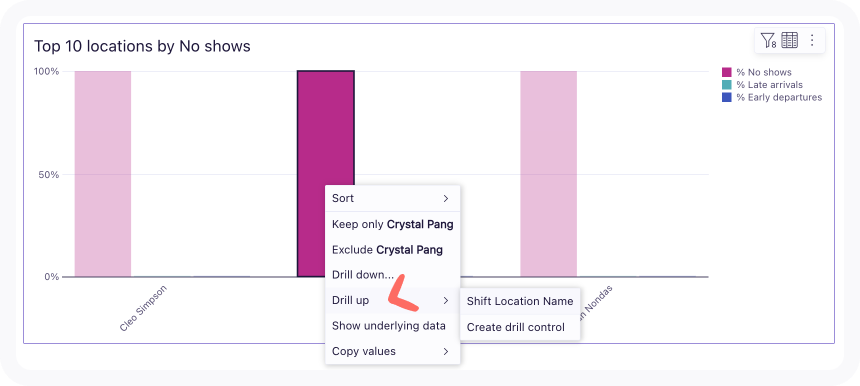
Task: Click the % Early departures legend label
Action: point(779,97)
